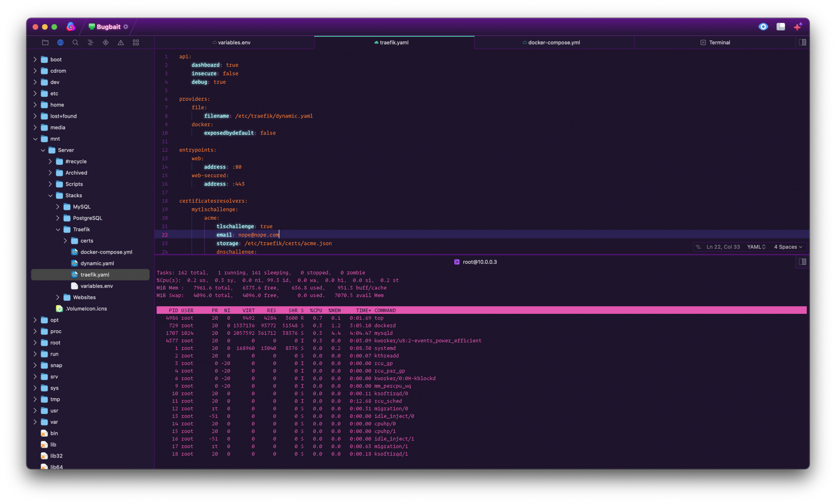This screenshot has width=836, height=504.
Task: Select docker-compose.yml in file tree
Action: [90, 252]
